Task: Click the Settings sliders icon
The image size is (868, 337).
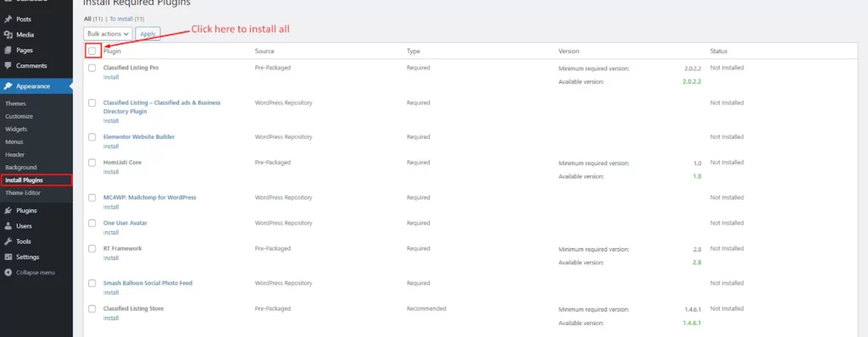Action: tap(8, 257)
